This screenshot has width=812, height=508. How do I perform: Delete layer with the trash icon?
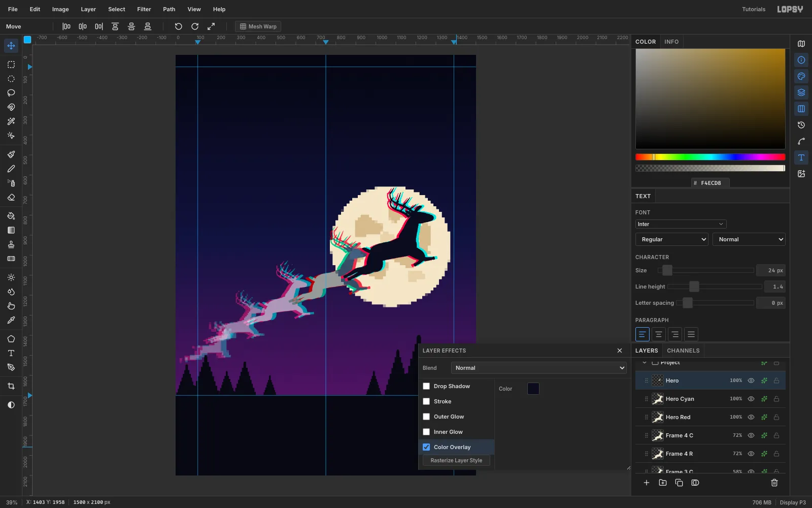coord(774,483)
